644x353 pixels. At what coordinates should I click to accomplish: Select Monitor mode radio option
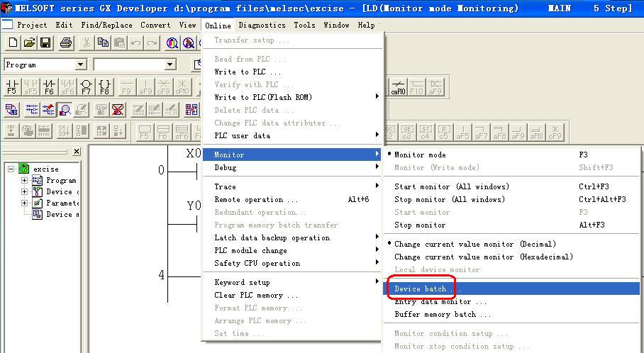(x=420, y=155)
